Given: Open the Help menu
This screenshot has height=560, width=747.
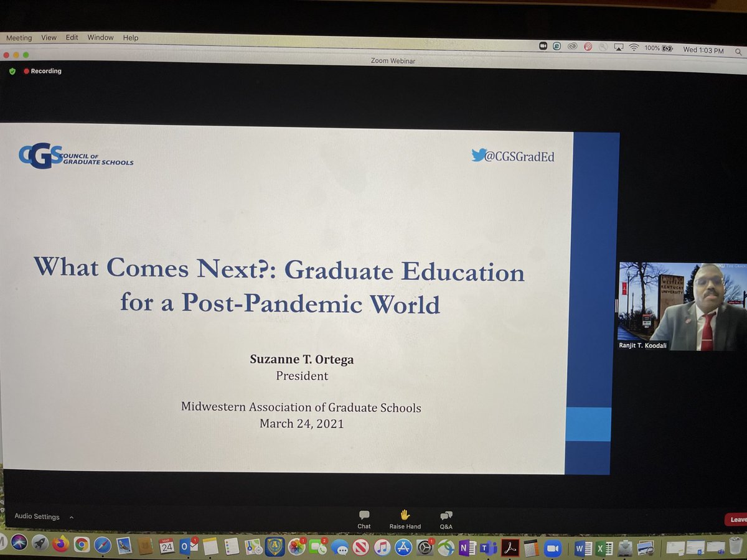Looking at the screenshot, I should tap(131, 37).
